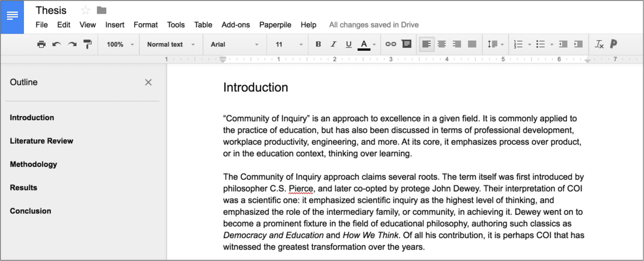
Task: Click italic title How We Think
Action: pos(371,235)
